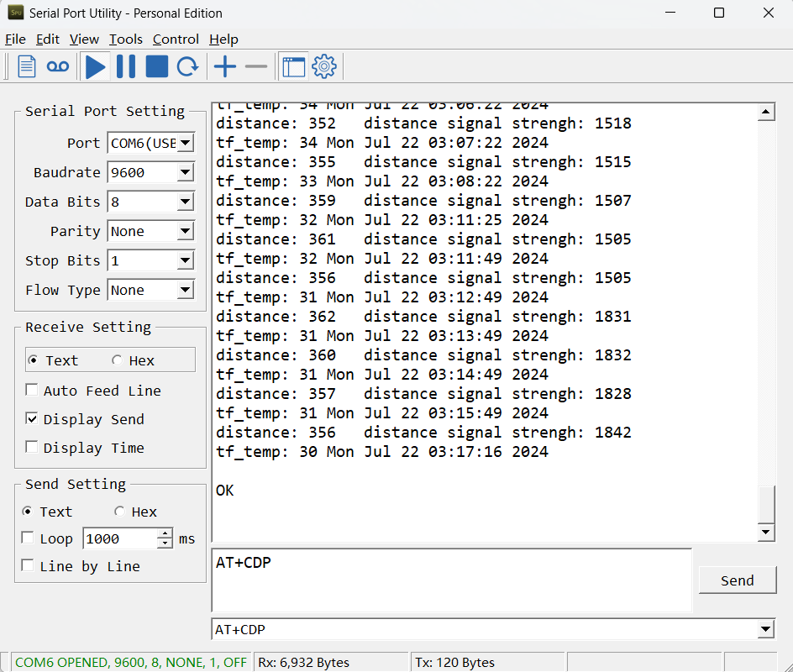Click the send text box containing AT+CDP
Viewport: 793px width, 672px height.
452,580
